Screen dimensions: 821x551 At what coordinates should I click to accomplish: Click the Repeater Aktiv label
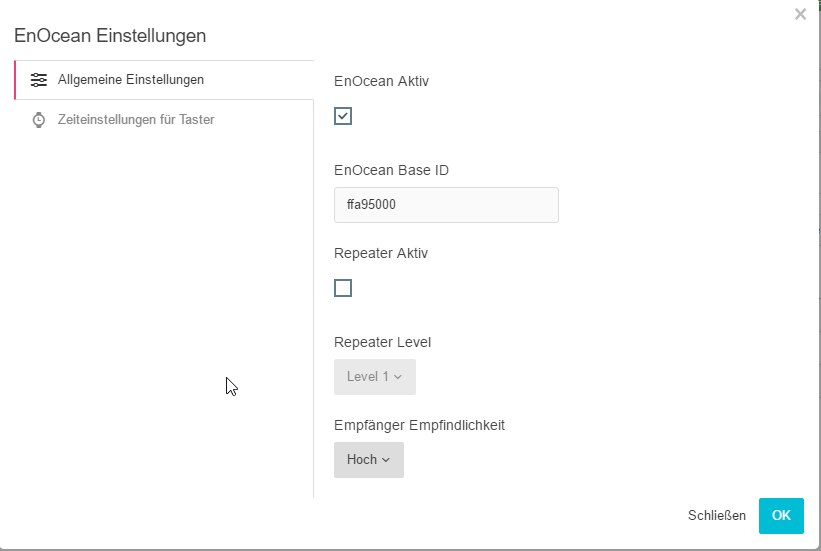tap(381, 253)
